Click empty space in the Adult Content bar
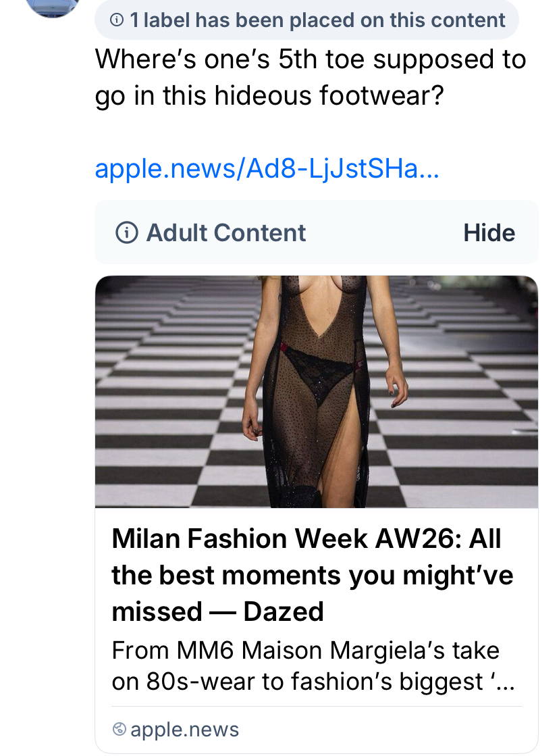The width and height of the screenshot is (559, 756). click(385, 233)
